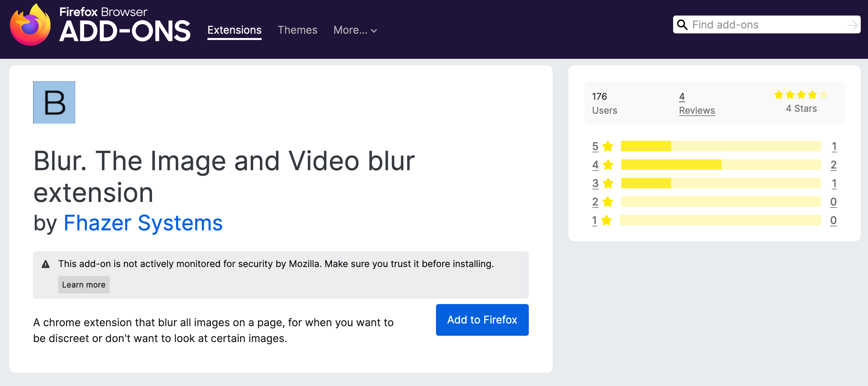Click the star next to rating 2

pyautogui.click(x=608, y=202)
